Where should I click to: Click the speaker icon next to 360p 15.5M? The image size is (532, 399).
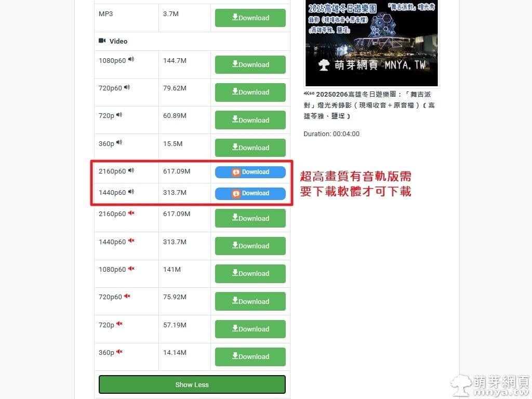tap(119, 143)
